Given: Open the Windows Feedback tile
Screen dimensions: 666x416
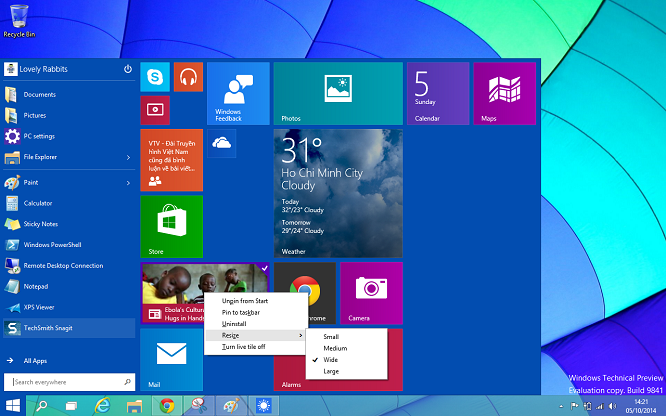Looking at the screenshot, I should (x=238, y=93).
